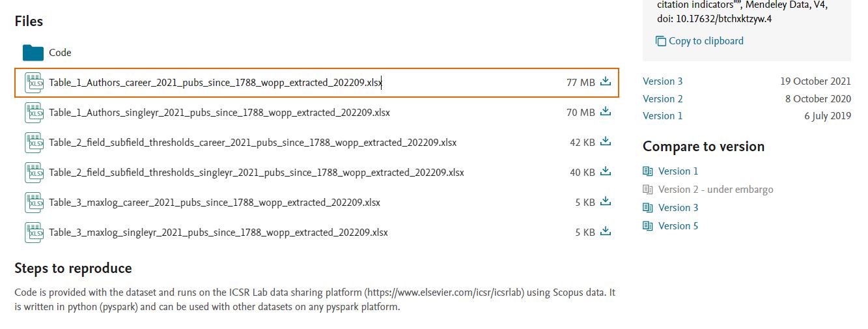
Task: Open Version 1 from 6 July 2019
Action: click(663, 116)
